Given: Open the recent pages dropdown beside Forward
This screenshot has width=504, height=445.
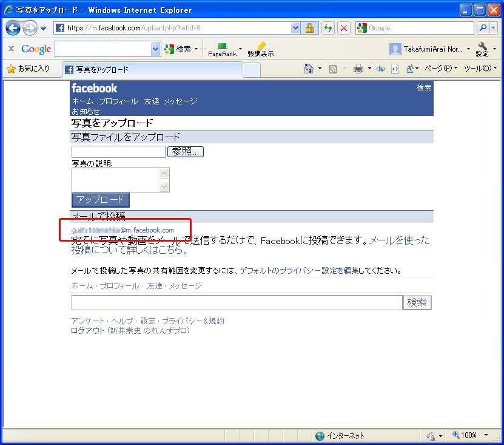Looking at the screenshot, I should (44, 29).
